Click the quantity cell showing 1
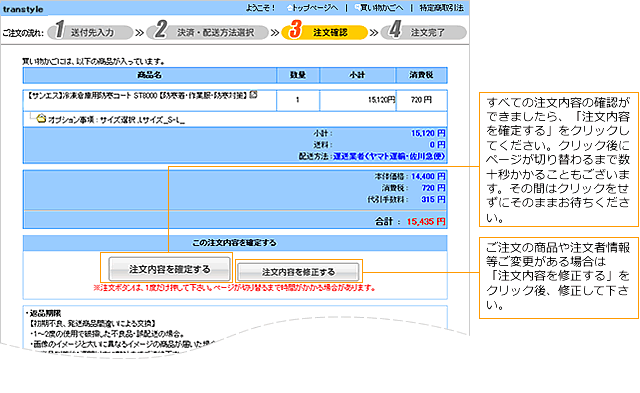640x393 pixels. 298,100
